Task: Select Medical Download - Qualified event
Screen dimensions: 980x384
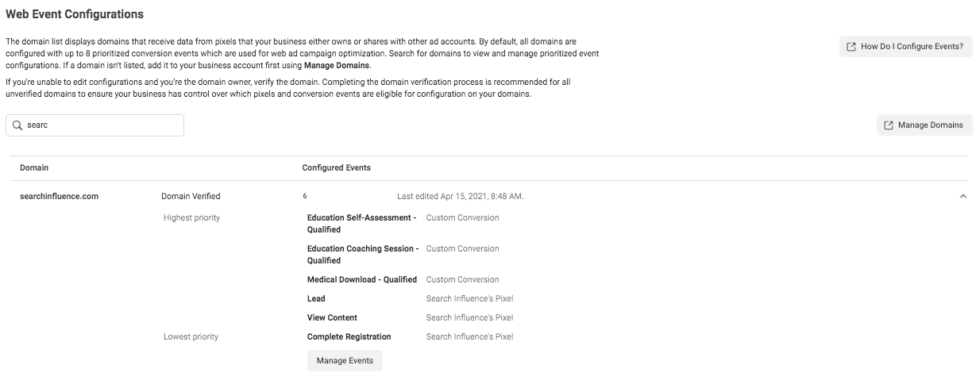Action: click(x=361, y=279)
